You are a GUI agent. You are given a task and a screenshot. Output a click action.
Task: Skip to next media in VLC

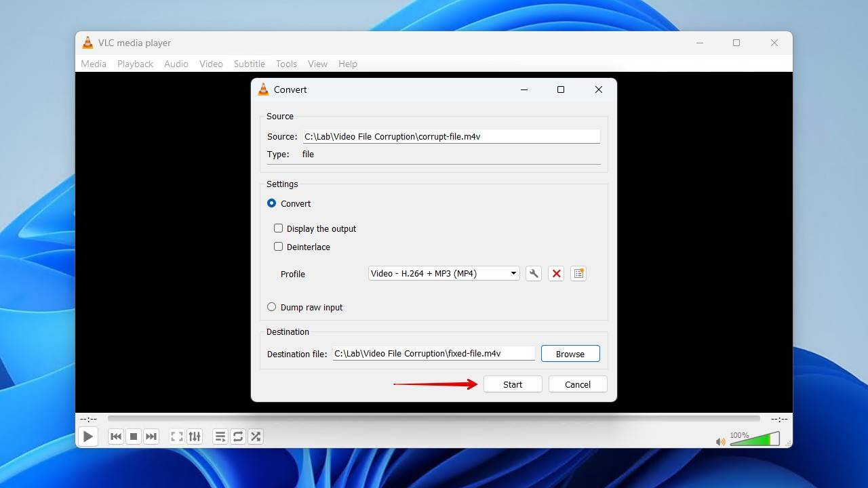[151, 436]
